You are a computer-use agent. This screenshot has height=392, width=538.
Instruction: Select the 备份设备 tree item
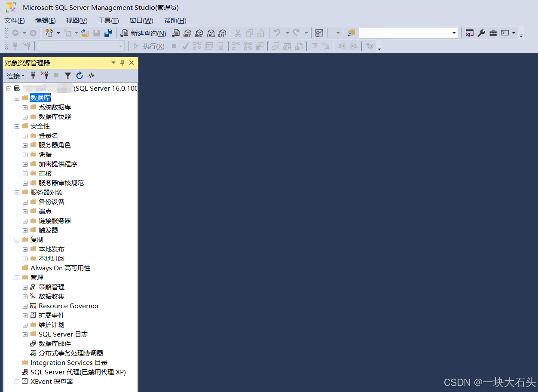(x=52, y=202)
